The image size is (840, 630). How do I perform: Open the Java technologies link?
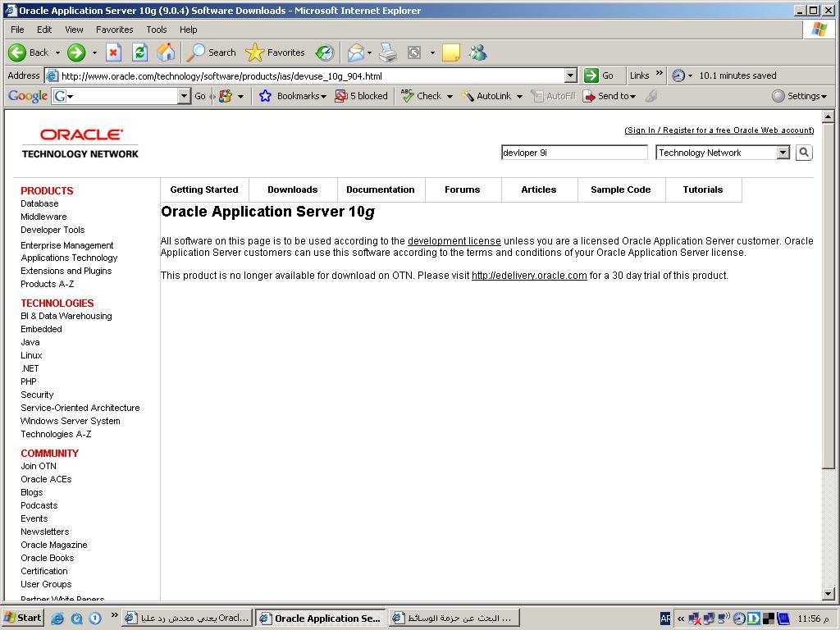coord(30,342)
